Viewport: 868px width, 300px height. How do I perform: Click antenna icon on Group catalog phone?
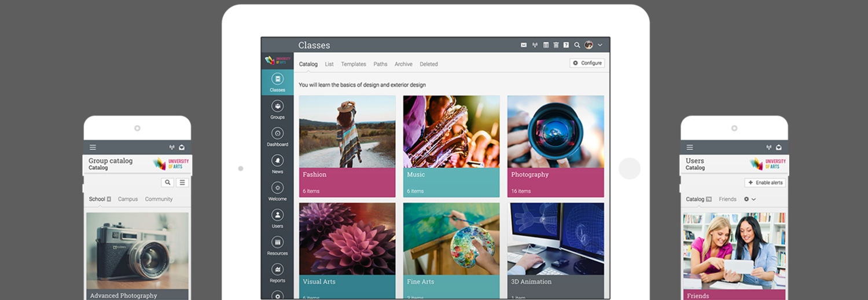pos(172,147)
